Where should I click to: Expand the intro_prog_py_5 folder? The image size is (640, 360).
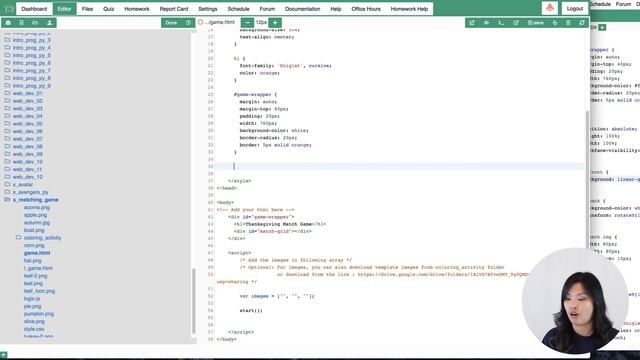click(x=31, y=56)
